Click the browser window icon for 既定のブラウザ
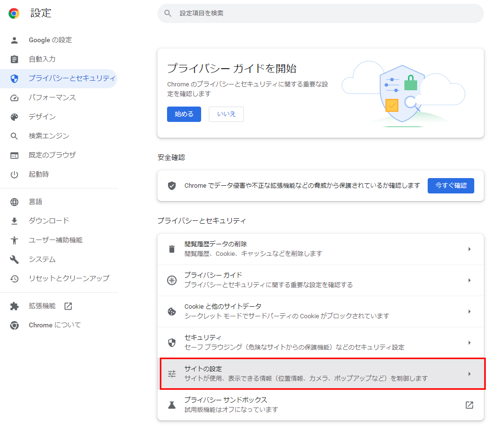This screenshot has height=432, width=504. pos(14,155)
